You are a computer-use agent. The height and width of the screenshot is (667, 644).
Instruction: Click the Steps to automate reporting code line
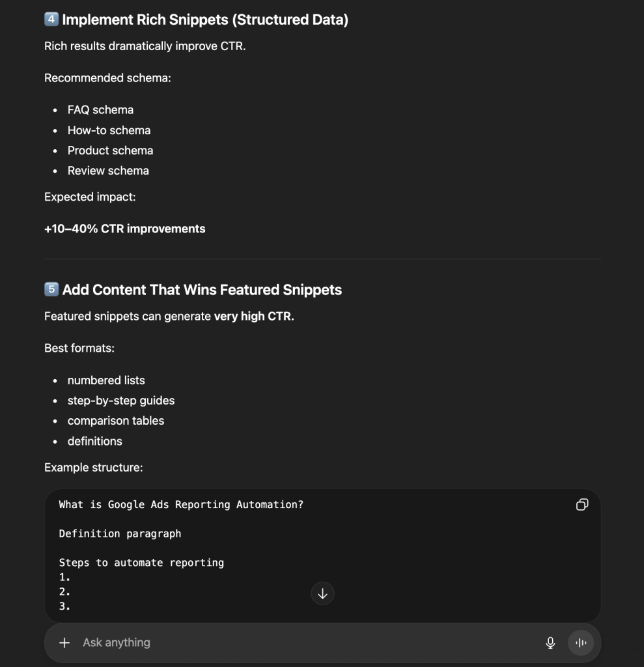coord(141,563)
